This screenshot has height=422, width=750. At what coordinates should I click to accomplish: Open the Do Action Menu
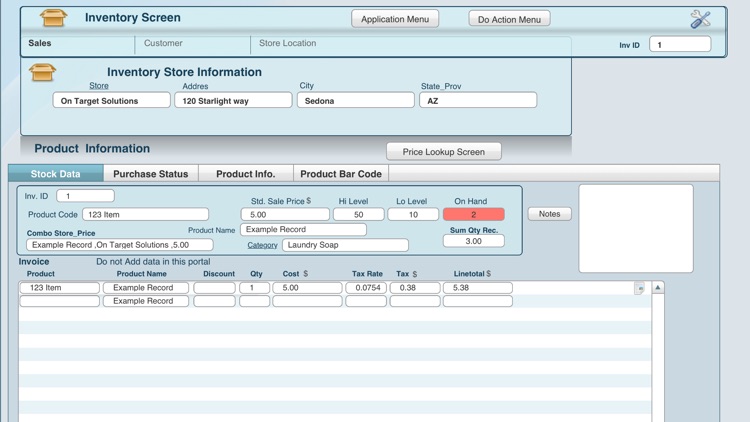click(509, 19)
